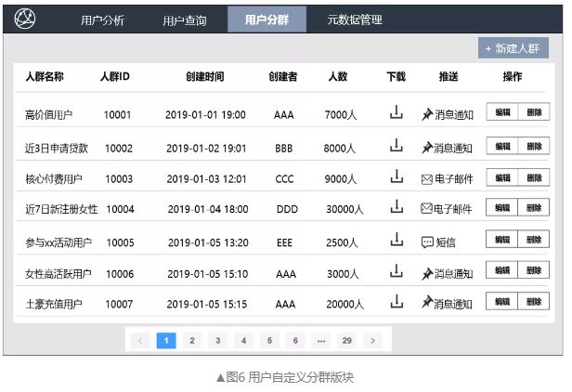Edit the 近3日申请贷款 group
Screen dimensions: 572x392
(502, 146)
